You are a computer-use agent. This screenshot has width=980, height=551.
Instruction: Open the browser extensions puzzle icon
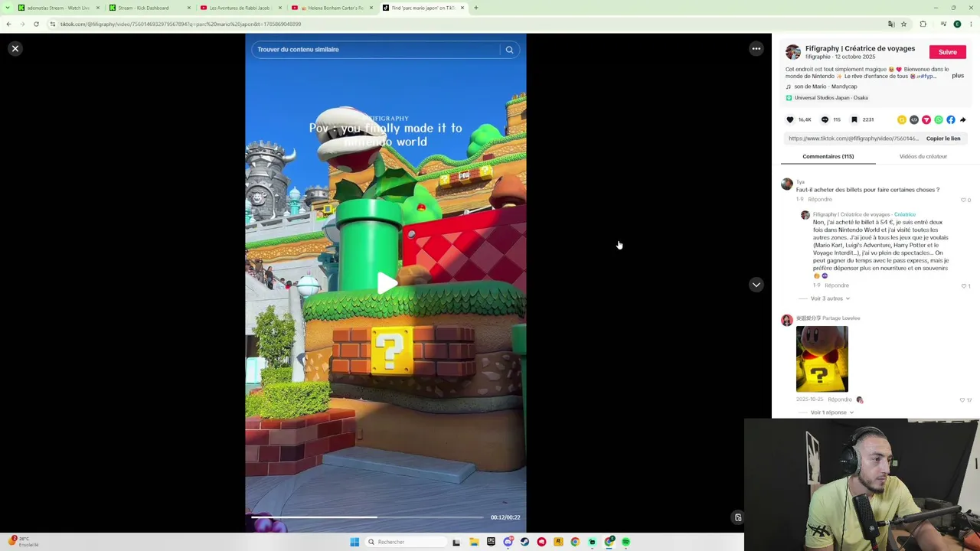pyautogui.click(x=923, y=24)
